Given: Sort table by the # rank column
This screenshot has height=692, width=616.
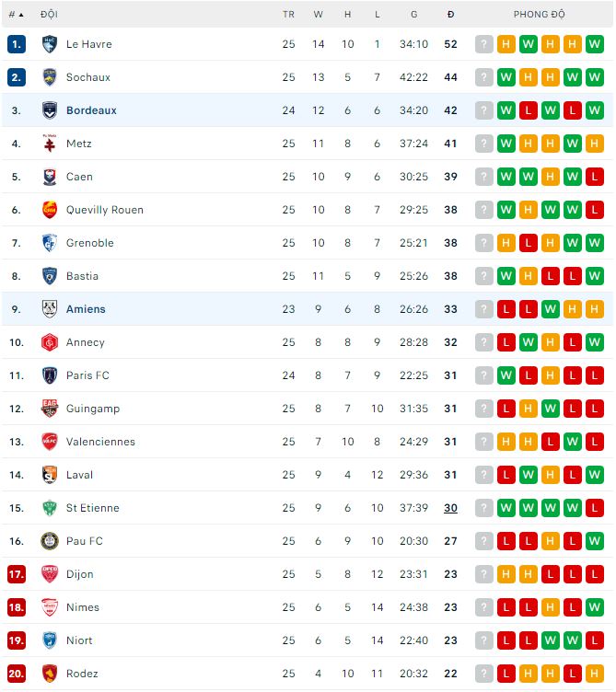Looking at the screenshot, I should click(x=16, y=15).
